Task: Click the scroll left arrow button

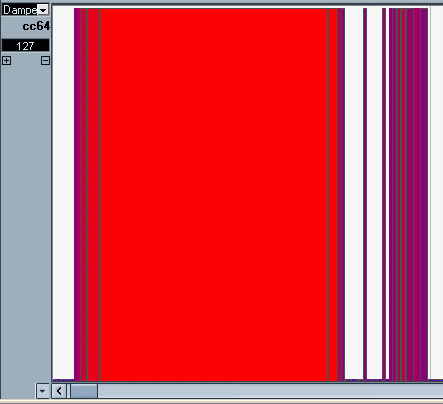Action: (x=59, y=391)
